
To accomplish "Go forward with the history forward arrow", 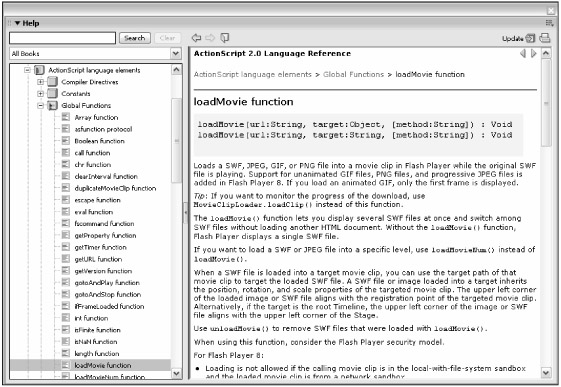I will point(210,38).
